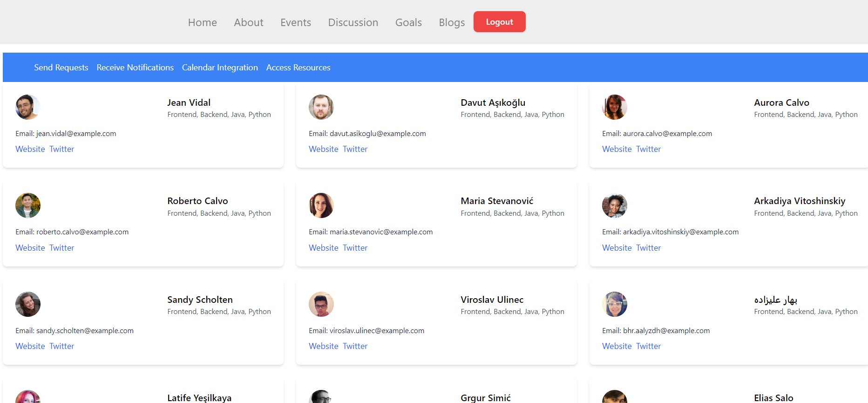
Task: Open Roberto Calvo's Twitter link
Action: (x=62, y=248)
